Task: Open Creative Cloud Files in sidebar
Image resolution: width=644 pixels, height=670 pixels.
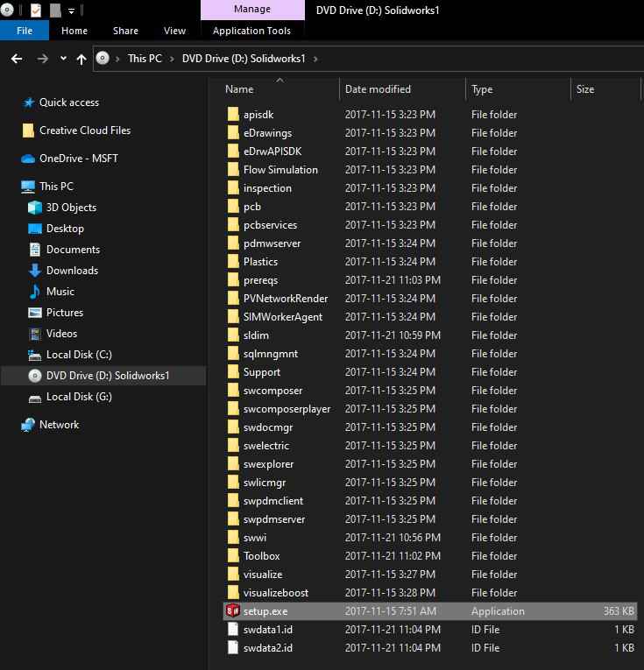Action: [x=84, y=130]
